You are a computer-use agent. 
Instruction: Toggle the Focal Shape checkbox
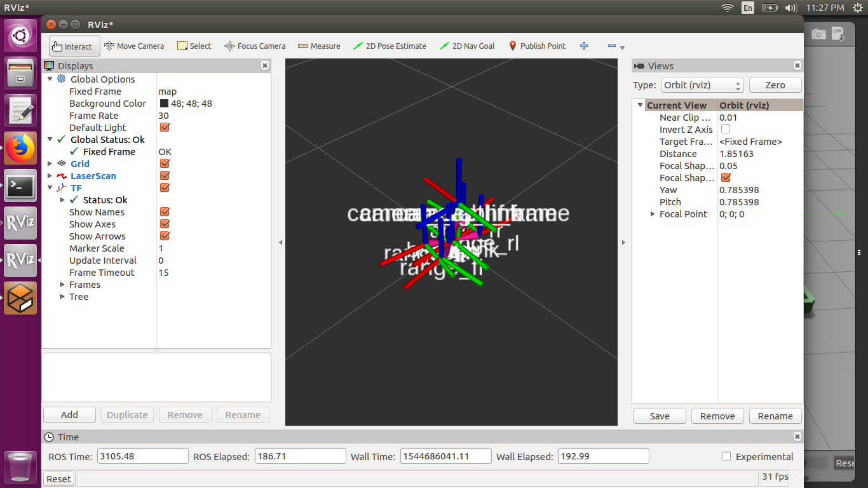pos(726,177)
